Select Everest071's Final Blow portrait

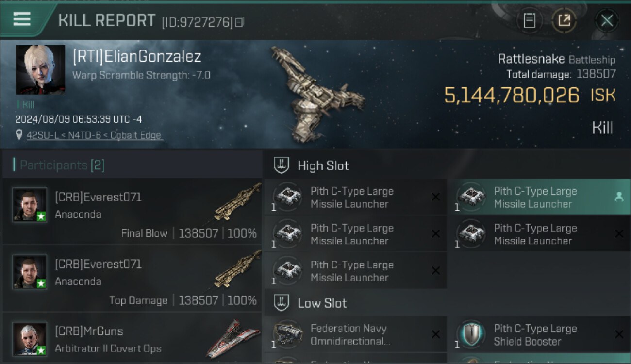click(x=30, y=205)
